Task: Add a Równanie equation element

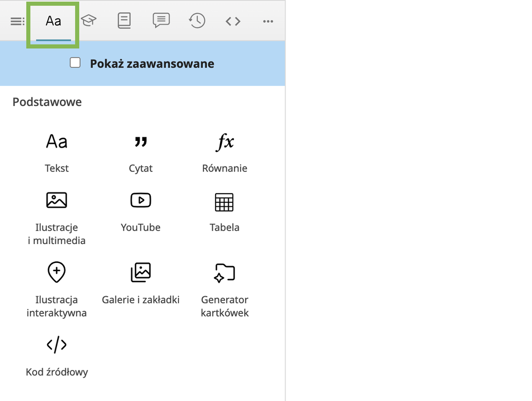Action: click(x=224, y=142)
